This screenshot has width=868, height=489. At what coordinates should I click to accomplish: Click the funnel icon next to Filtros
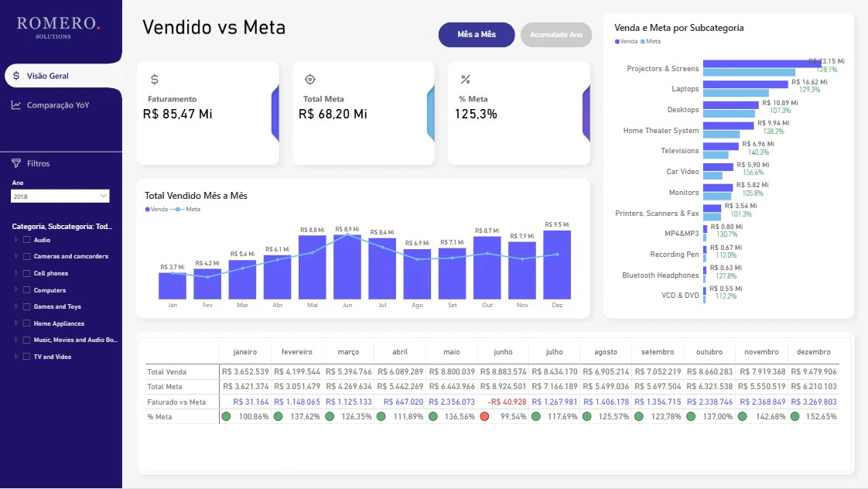click(16, 163)
